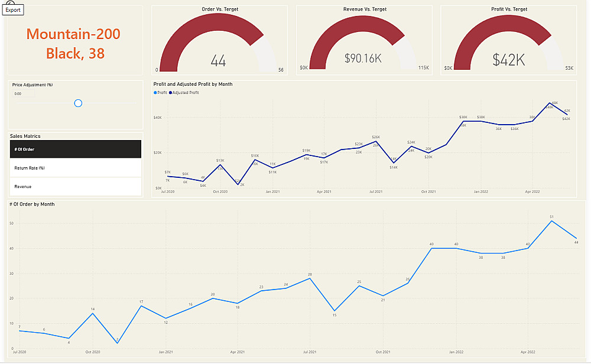The height and width of the screenshot is (364, 591).
Task: Click the $90.16K revenue gauge value
Action: point(363,58)
